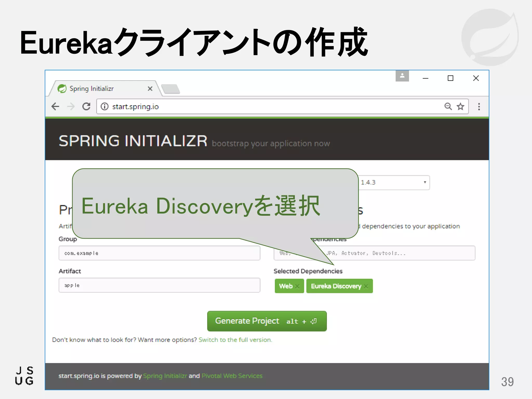
Task: Open a new browser tab
Action: 170,89
